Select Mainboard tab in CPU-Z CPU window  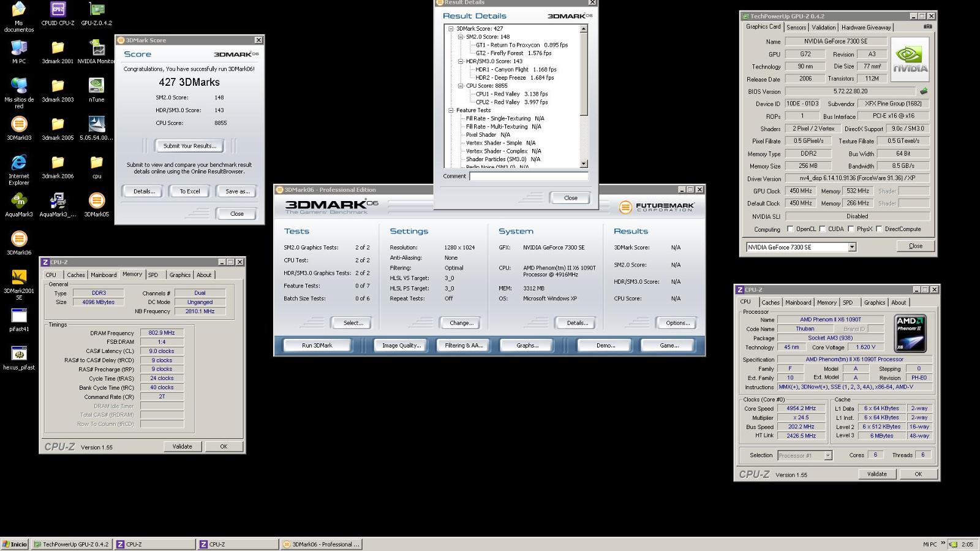(798, 302)
